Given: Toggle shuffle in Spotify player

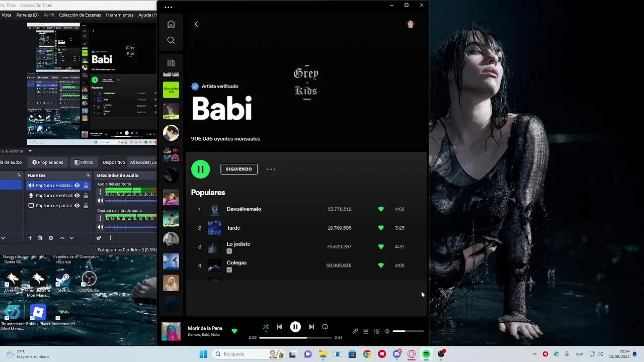Looking at the screenshot, I should pos(266,327).
